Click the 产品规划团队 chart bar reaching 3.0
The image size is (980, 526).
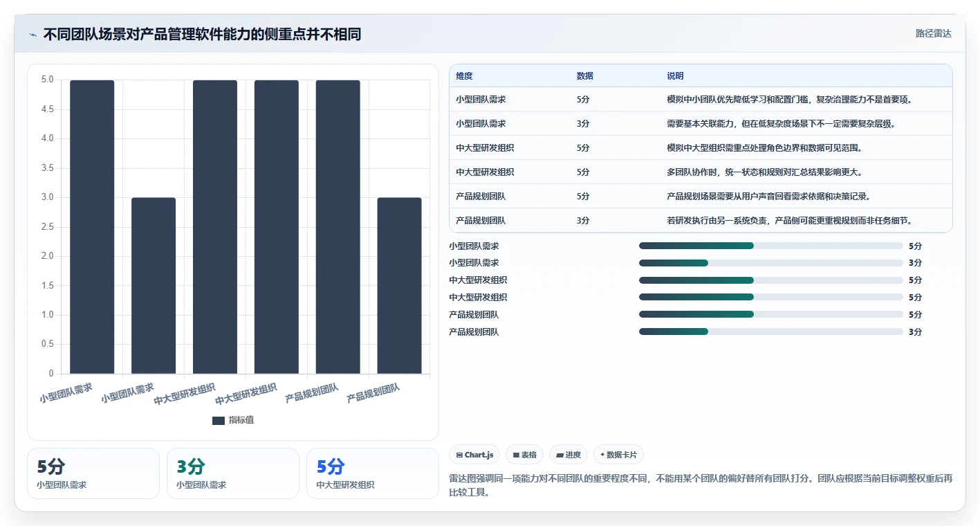[x=400, y=286]
